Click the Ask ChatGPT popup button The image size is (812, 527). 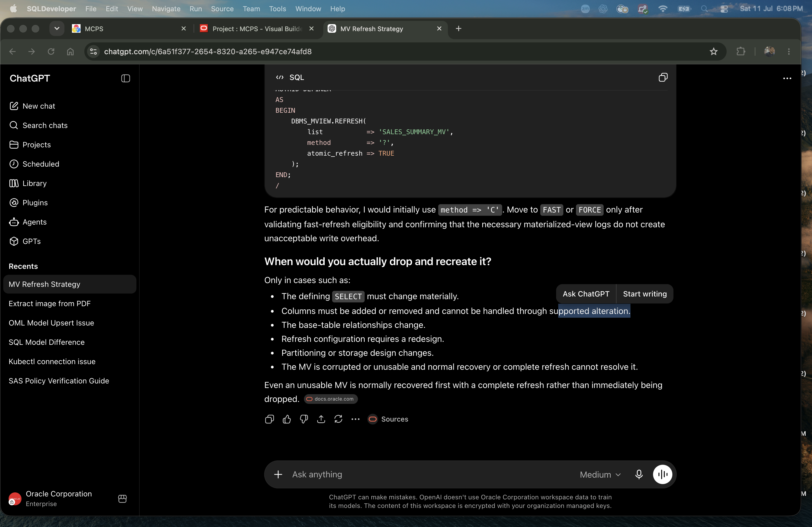(586, 294)
